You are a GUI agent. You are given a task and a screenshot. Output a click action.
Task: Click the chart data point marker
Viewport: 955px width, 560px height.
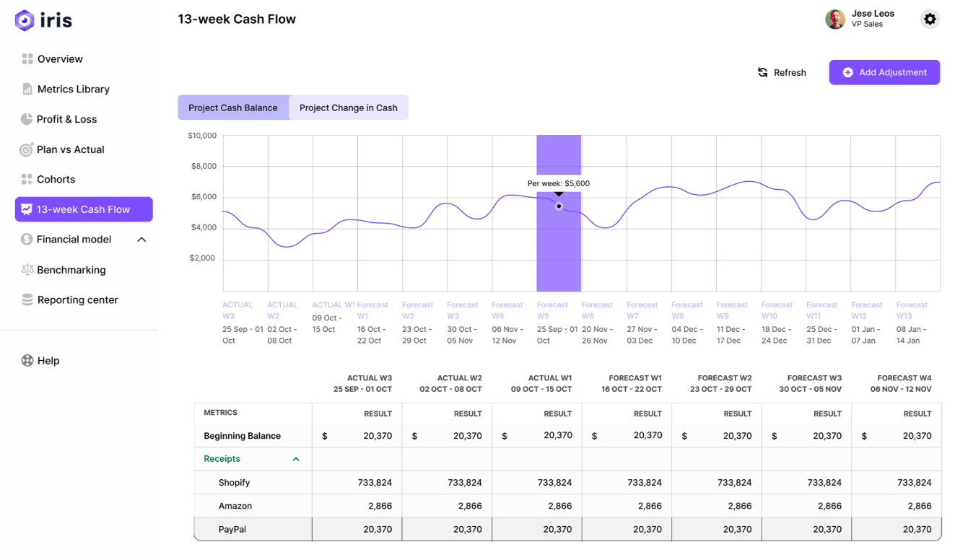pyautogui.click(x=559, y=206)
